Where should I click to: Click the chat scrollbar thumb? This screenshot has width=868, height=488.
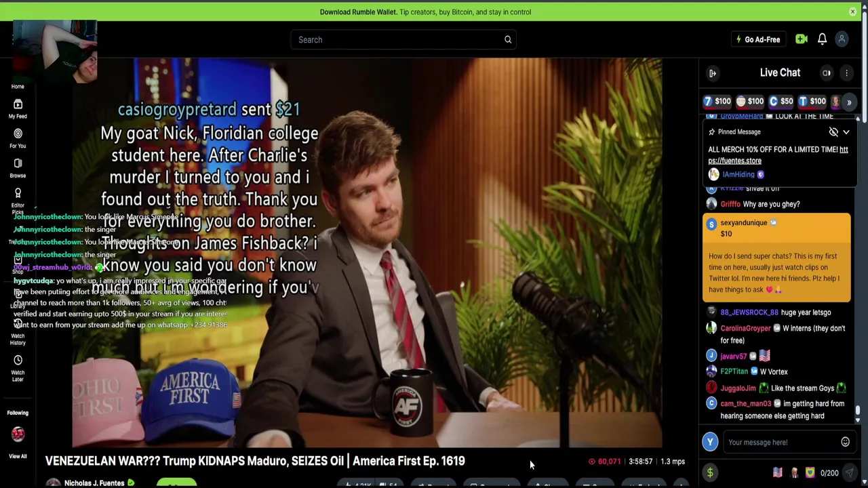[x=858, y=411]
